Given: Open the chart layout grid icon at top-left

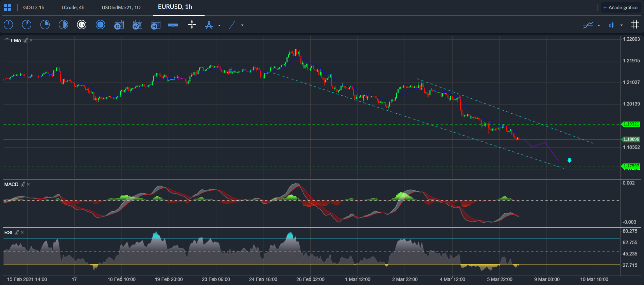Looking at the screenshot, I should [7, 7].
